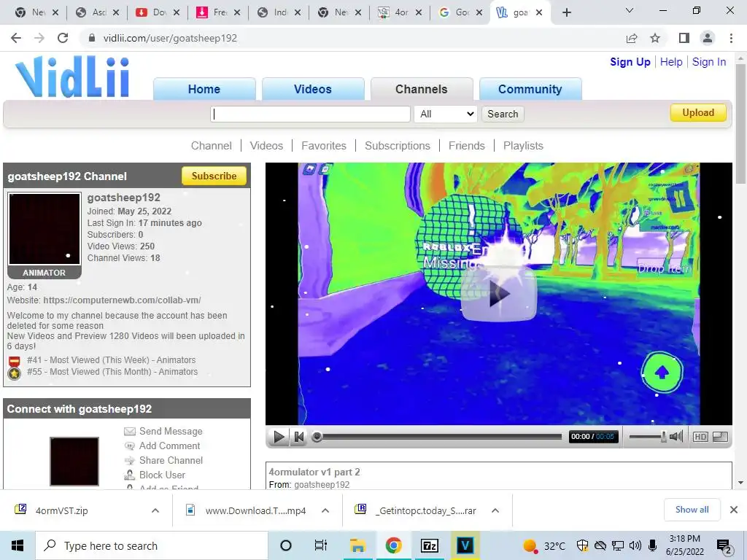Screen dimensions: 747x560
Task: Select the Friends channel section
Action: [466, 146]
